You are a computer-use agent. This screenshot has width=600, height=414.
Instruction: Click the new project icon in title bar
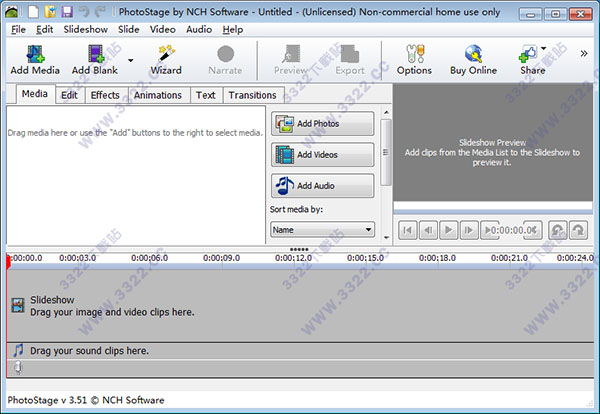pyautogui.click(x=33, y=11)
